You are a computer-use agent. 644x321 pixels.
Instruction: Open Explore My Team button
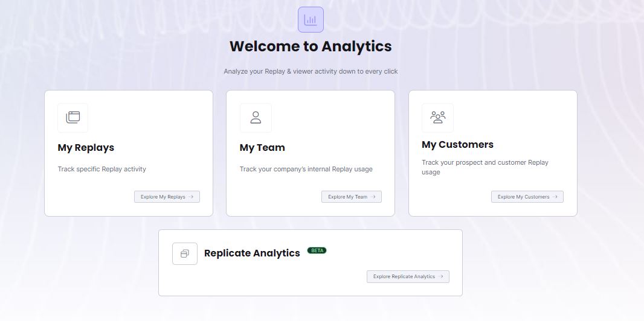click(352, 197)
